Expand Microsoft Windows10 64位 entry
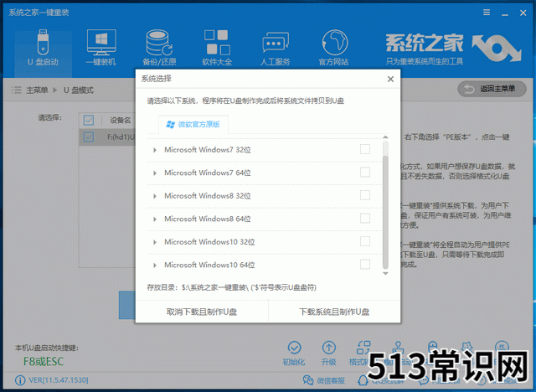 coord(155,266)
